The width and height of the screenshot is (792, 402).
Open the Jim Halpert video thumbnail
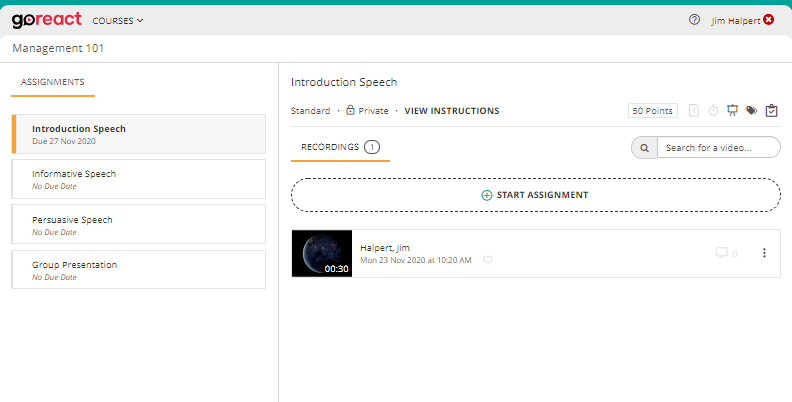click(322, 253)
